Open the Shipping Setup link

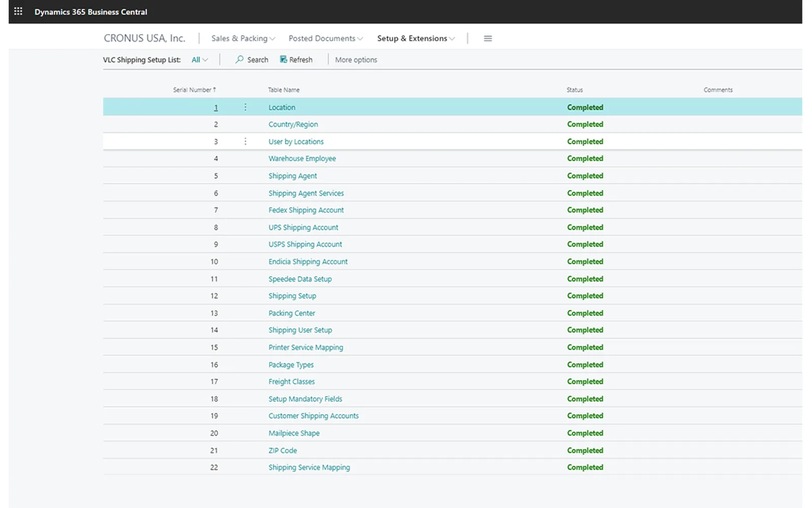pos(292,296)
